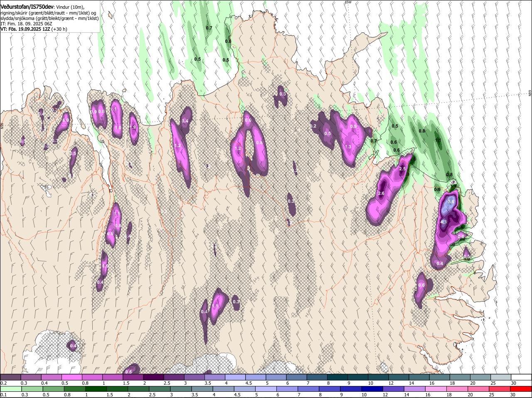This screenshot has height=398, width=532.
Task: Pick the white swatch after 30 in upper legend
Action: pos(522,377)
